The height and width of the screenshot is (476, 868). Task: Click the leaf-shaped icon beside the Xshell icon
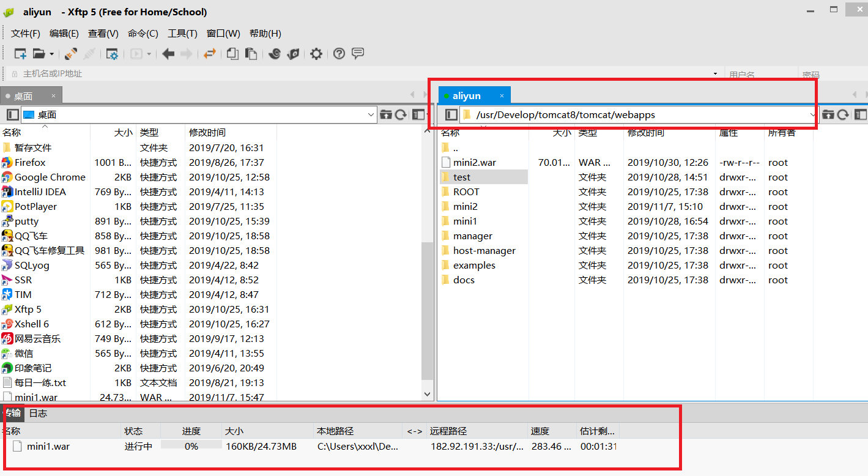coord(294,54)
